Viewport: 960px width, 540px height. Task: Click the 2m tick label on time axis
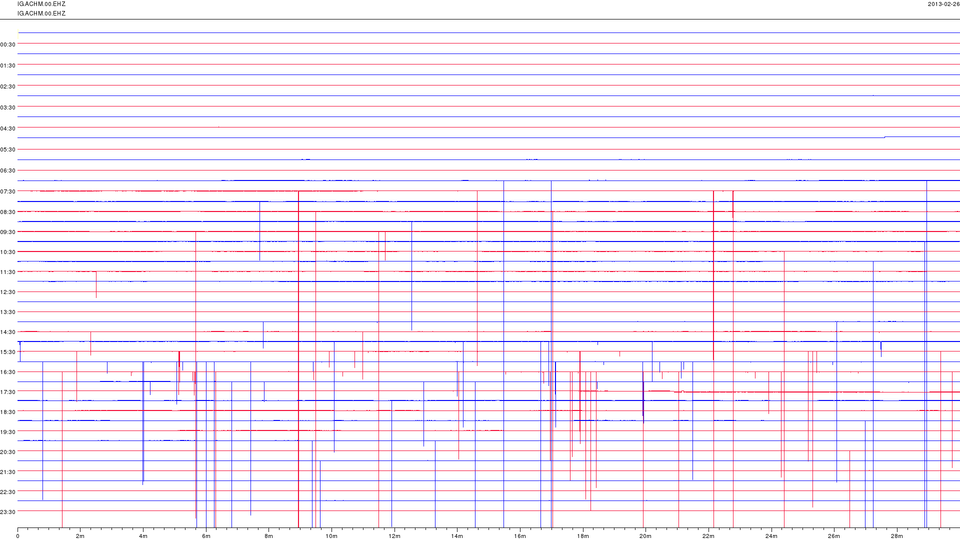pos(80,536)
